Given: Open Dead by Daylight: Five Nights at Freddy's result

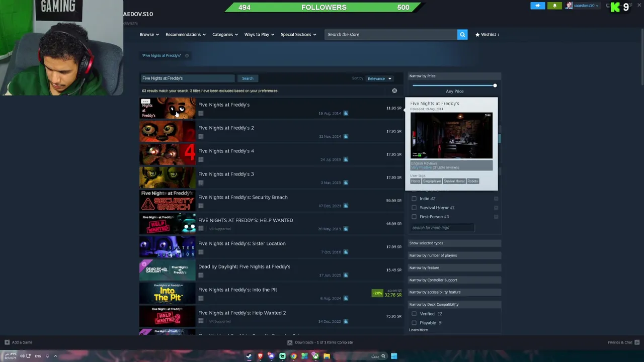Looking at the screenshot, I should [271, 270].
